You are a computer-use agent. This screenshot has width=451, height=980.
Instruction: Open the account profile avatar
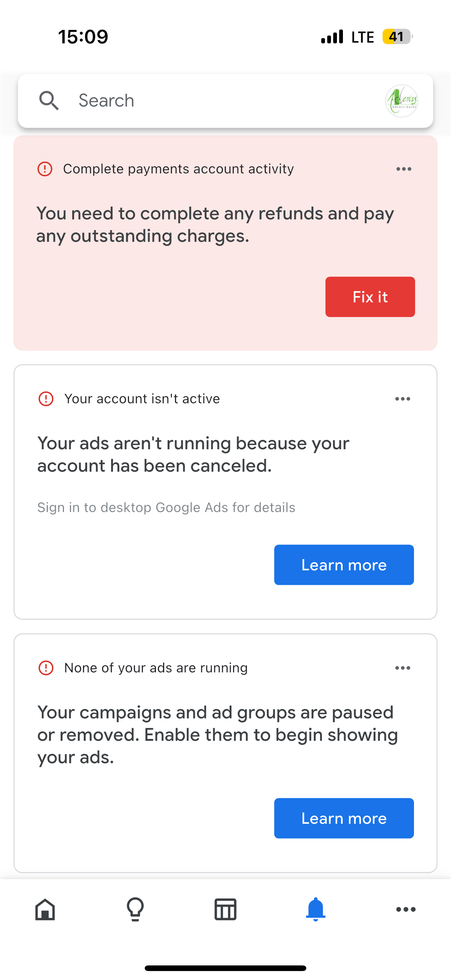coord(402,101)
